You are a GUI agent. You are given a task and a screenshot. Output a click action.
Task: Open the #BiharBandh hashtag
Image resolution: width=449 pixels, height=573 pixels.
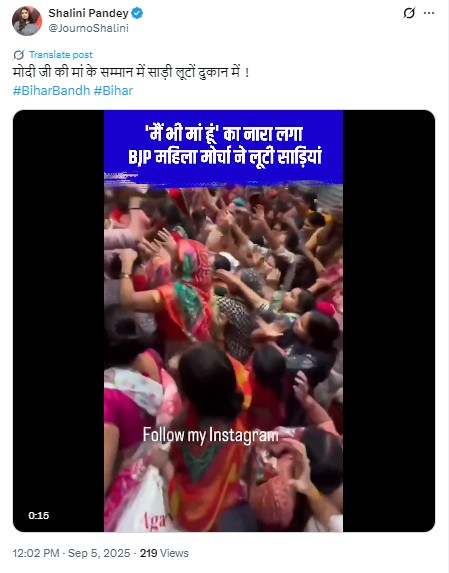[51, 91]
